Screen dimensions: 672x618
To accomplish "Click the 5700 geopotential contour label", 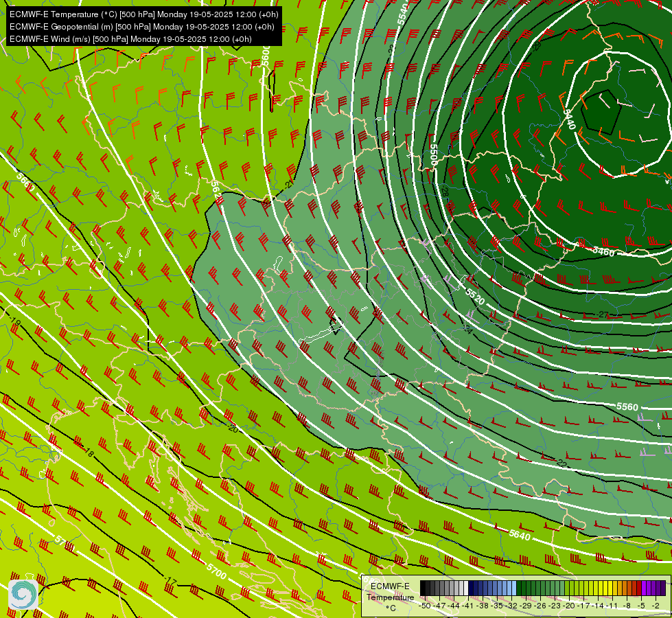I will (x=216, y=571).
